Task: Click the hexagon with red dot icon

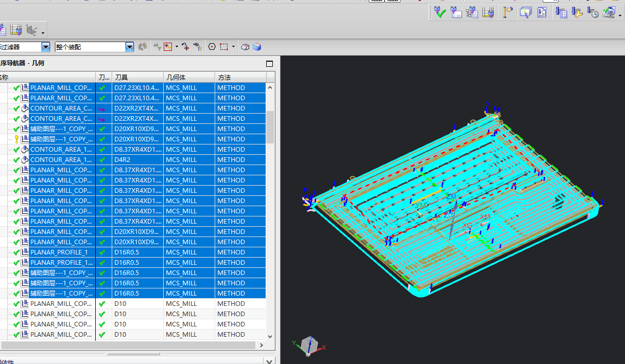Action: click(212, 47)
